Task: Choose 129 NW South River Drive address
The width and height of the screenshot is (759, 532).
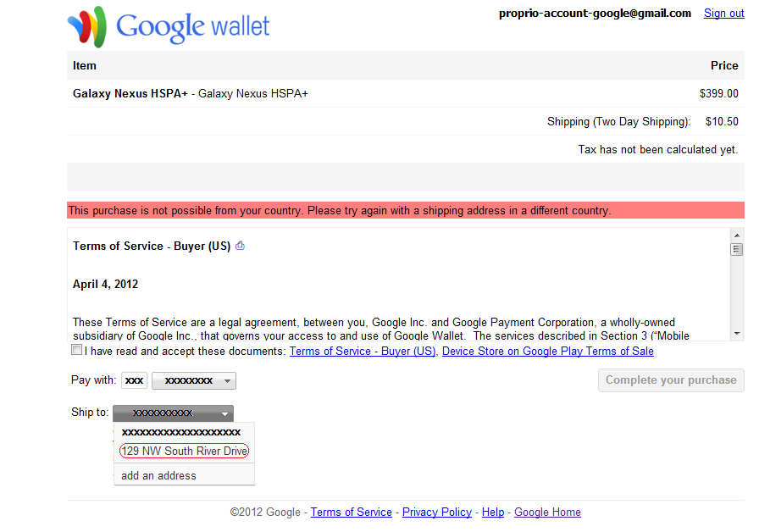Action: point(184,452)
